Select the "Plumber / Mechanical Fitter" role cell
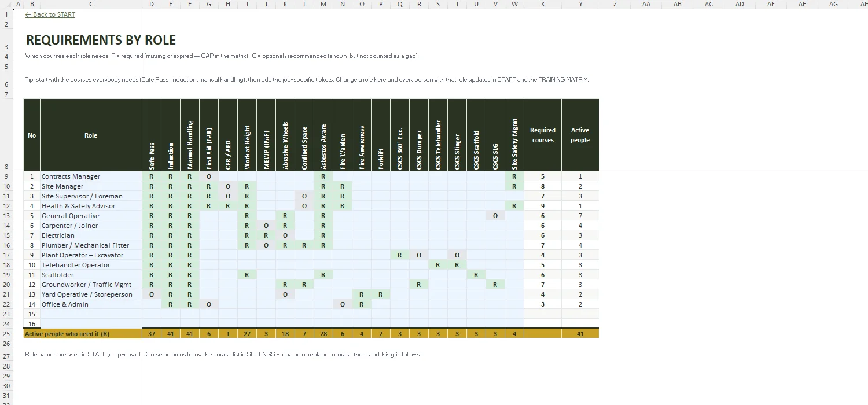The height and width of the screenshot is (405, 868). [91, 245]
